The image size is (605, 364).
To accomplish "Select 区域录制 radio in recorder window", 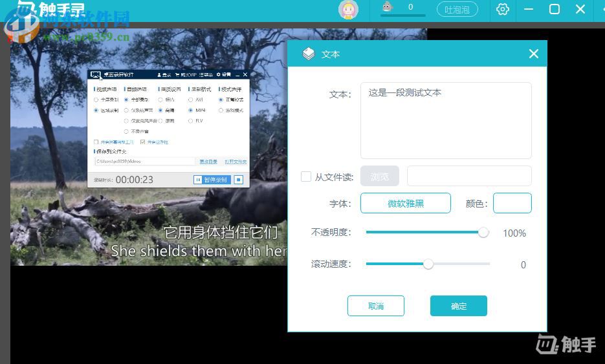I will click(x=96, y=111).
